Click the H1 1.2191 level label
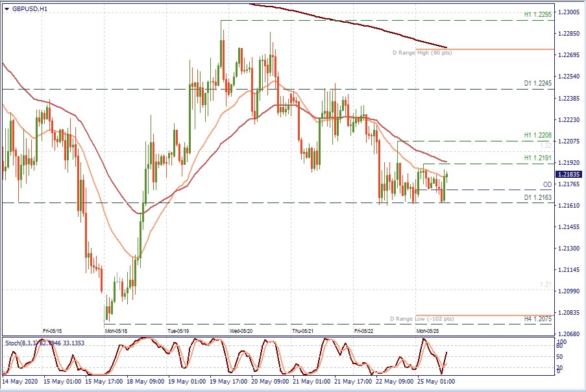586x392 pixels. tap(537, 158)
